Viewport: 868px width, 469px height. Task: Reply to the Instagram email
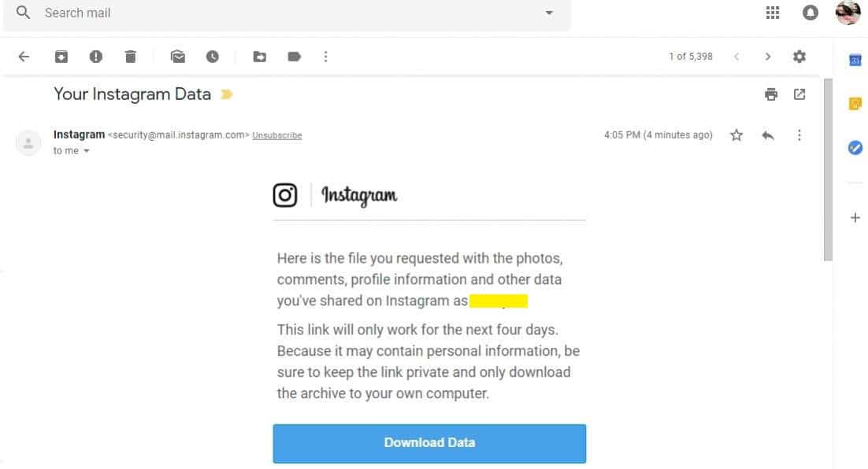(768, 135)
